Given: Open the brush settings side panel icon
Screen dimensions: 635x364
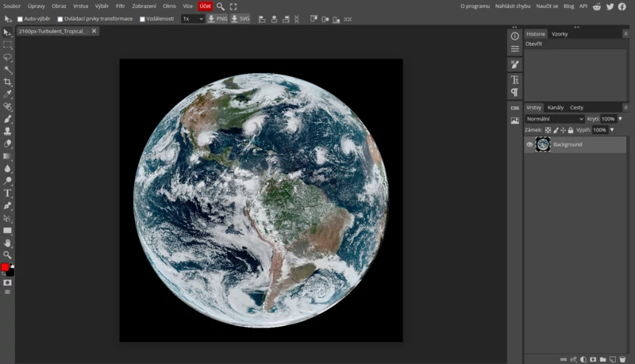Looking at the screenshot, I should click(x=514, y=64).
